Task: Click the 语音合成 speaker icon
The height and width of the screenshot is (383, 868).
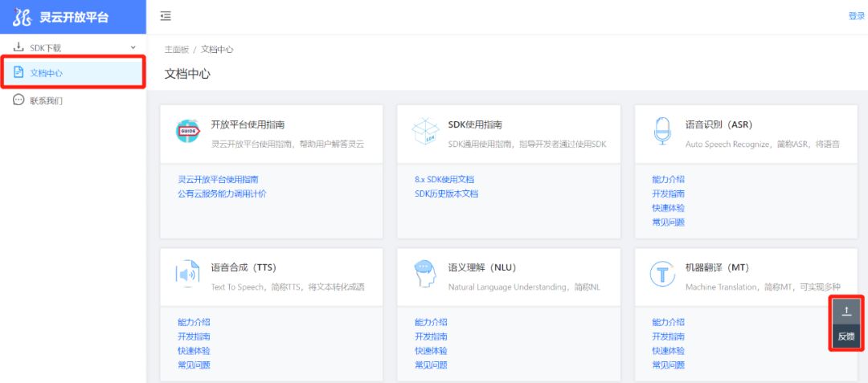Action: (187, 274)
